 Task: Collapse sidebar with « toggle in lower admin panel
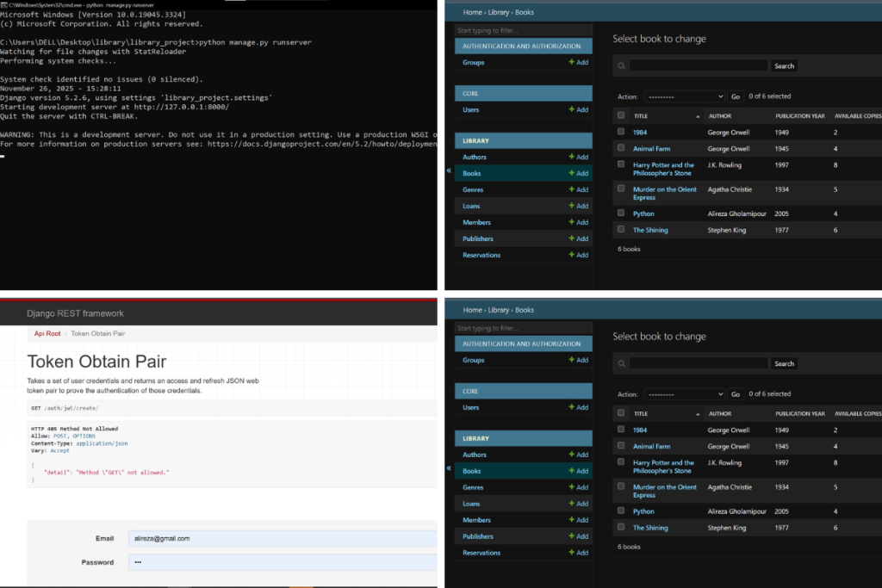point(449,468)
